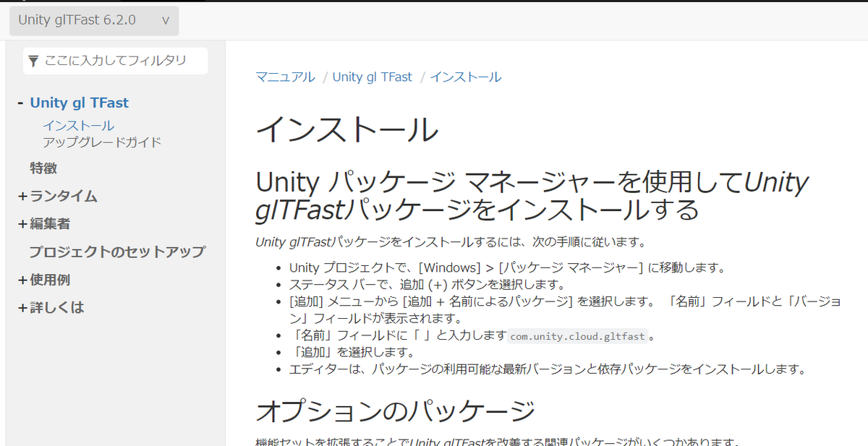Open アップグレードガイド in the sidebar

102,142
